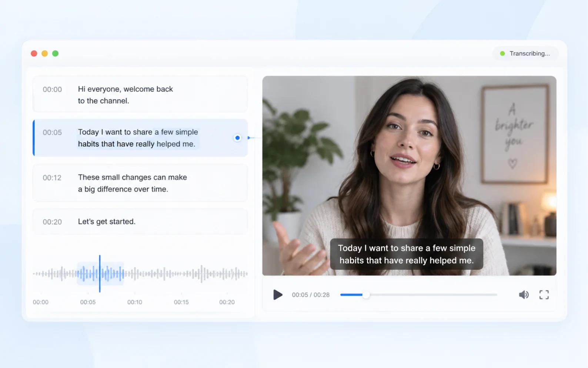The height and width of the screenshot is (368, 588).
Task: Select the 00:12 'These small changes' segment
Action: coord(140,183)
